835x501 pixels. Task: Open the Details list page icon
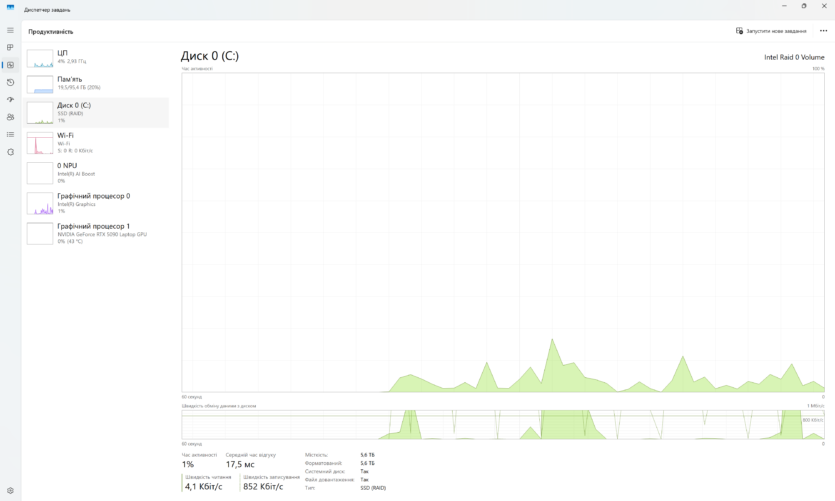(x=10, y=135)
